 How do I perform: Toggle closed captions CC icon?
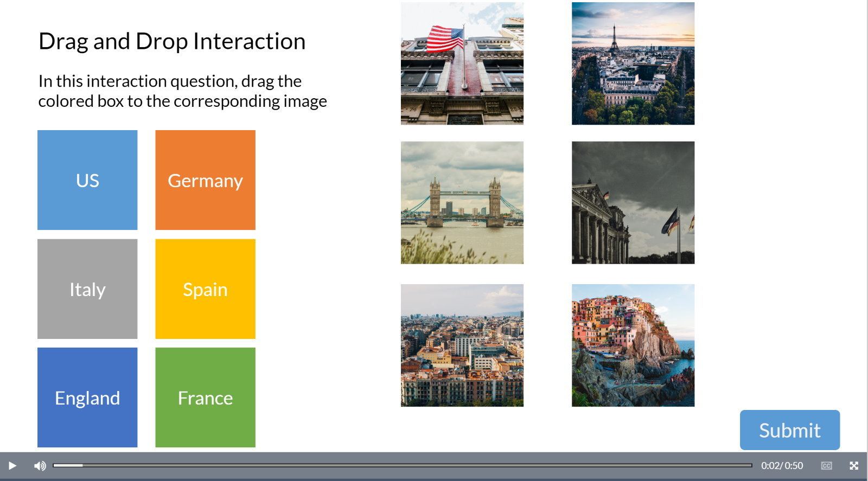pyautogui.click(x=826, y=466)
